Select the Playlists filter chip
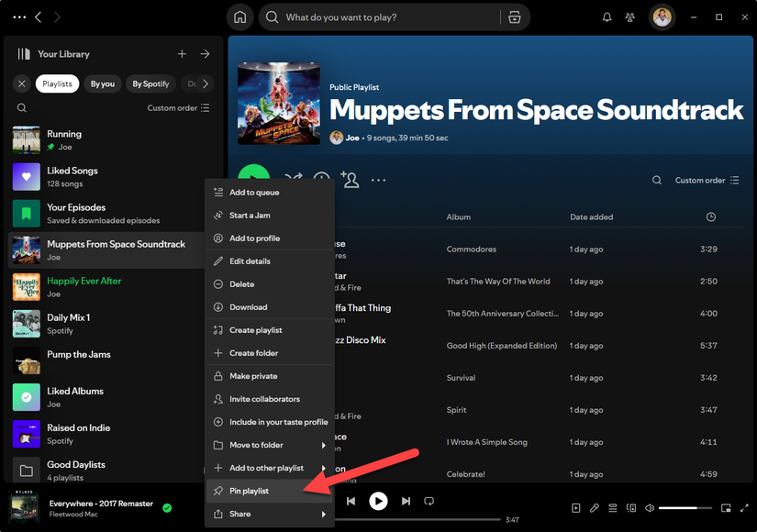757x532 pixels. click(x=57, y=83)
